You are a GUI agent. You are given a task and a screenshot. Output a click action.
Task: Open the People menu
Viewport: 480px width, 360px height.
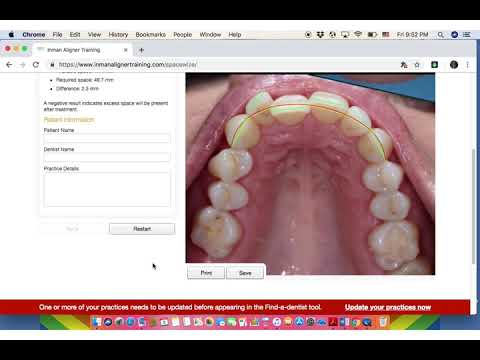[x=183, y=35]
